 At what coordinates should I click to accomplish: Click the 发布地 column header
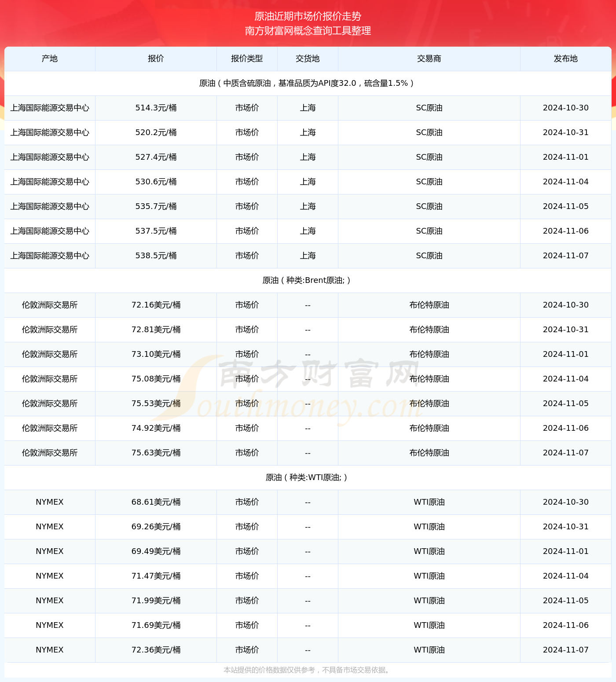point(566,59)
